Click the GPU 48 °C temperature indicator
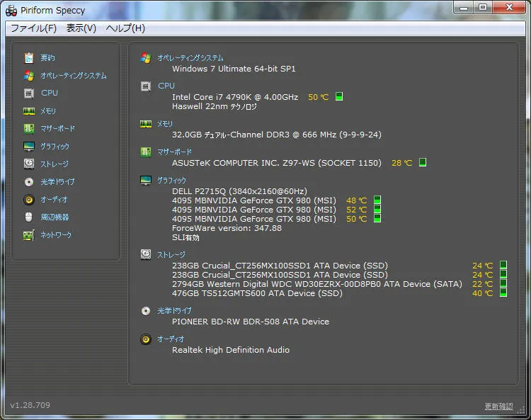 [377, 200]
